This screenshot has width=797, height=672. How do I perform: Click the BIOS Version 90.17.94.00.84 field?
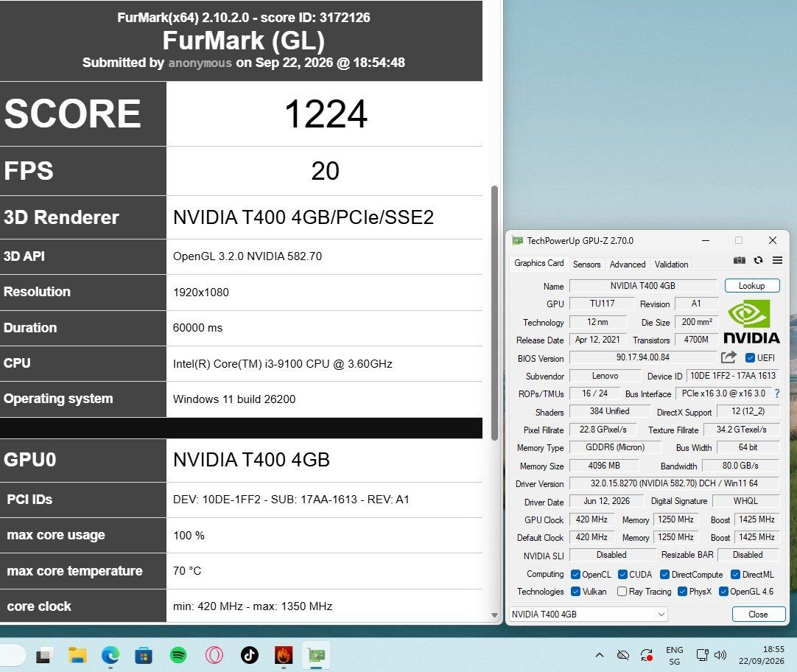coord(642,357)
